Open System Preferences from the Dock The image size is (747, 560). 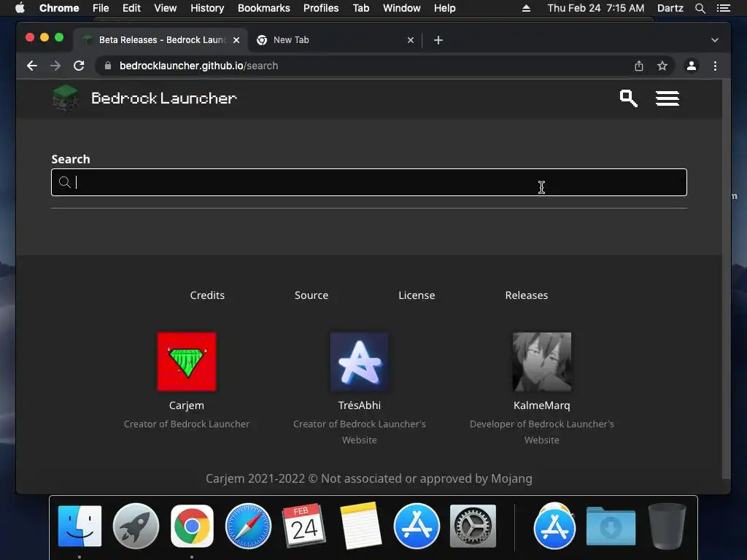click(473, 526)
